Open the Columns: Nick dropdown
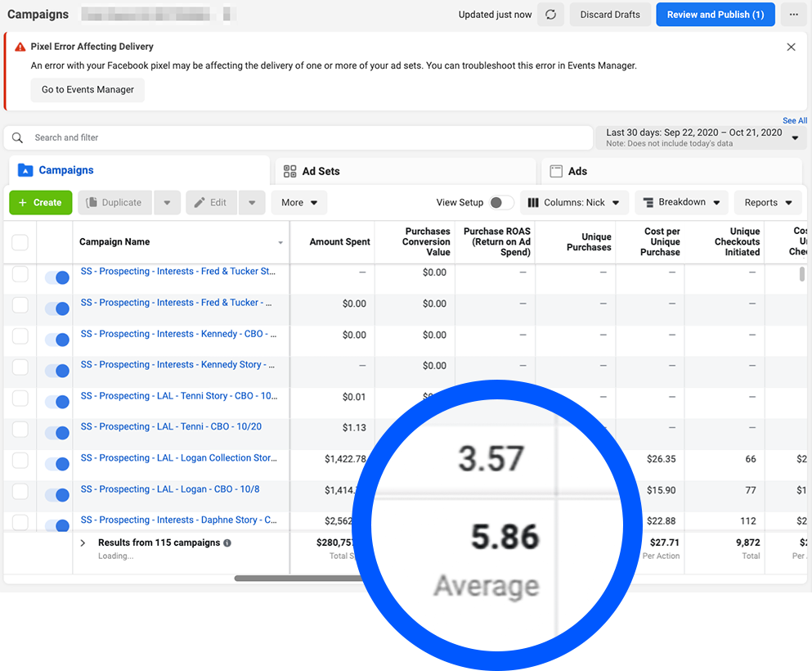This screenshot has width=812, height=671. pyautogui.click(x=574, y=203)
